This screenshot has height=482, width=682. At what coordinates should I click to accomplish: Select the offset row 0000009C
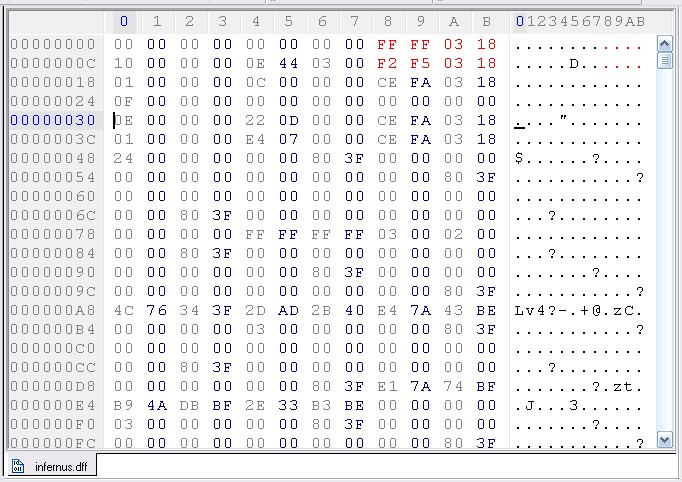53,291
